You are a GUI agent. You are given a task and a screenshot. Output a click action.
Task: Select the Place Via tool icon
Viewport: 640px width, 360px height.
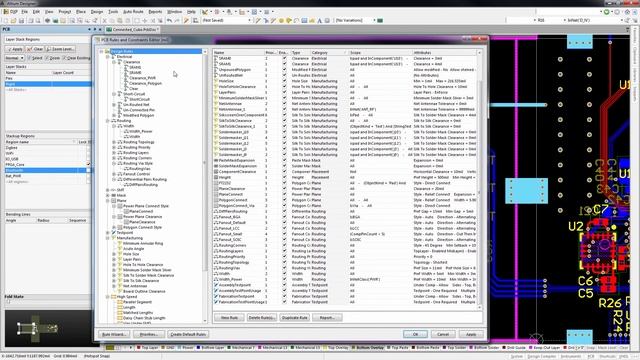coord(289,20)
